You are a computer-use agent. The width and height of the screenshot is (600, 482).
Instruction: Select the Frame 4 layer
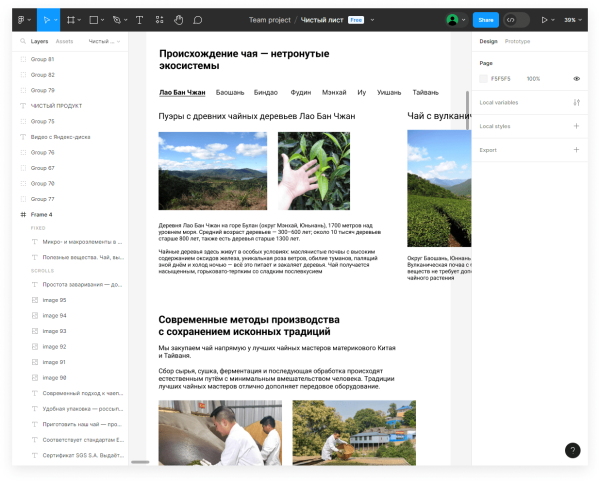pyautogui.click(x=42, y=214)
